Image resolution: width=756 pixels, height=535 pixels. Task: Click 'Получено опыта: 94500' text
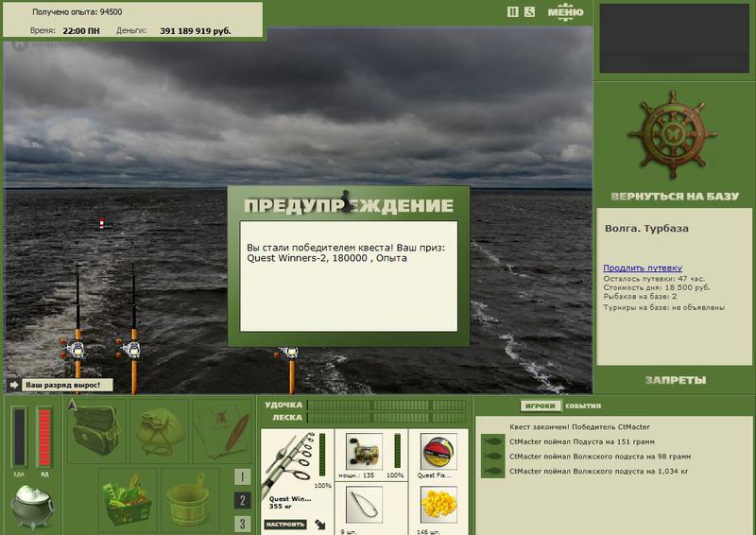click(77, 12)
